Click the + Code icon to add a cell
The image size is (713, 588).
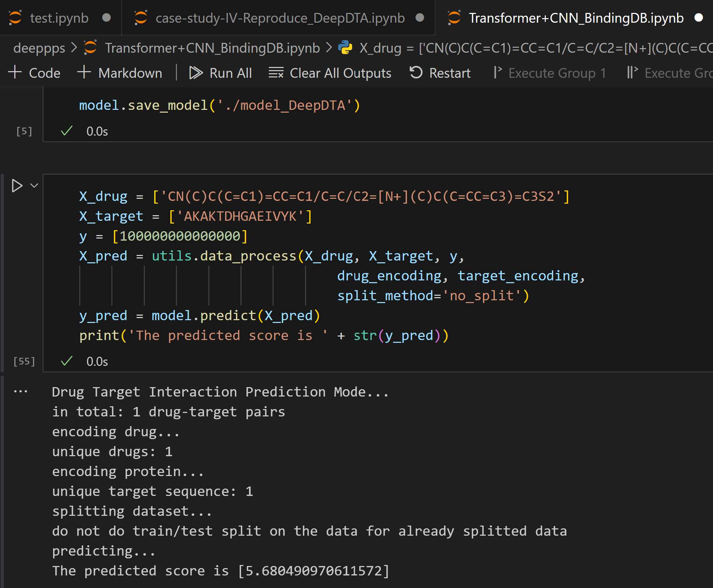click(x=15, y=73)
